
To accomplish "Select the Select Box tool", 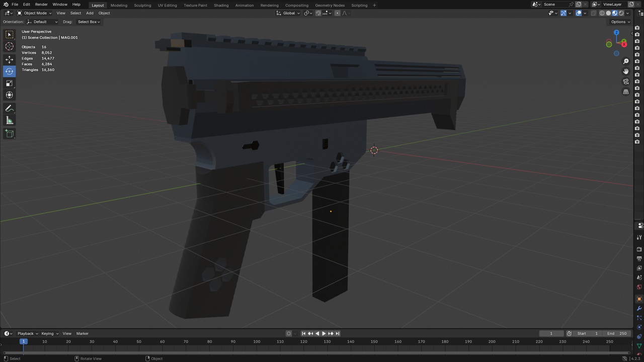I will (10, 35).
